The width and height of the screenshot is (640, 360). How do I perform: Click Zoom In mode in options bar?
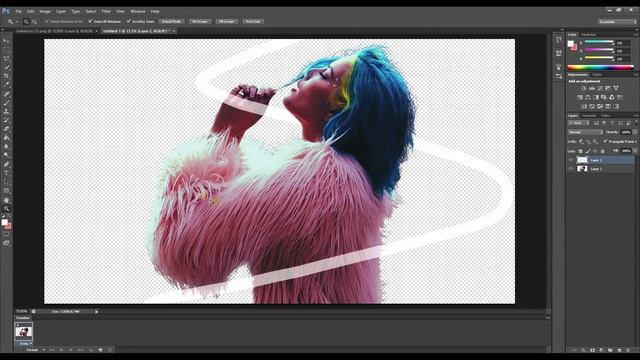coord(26,21)
